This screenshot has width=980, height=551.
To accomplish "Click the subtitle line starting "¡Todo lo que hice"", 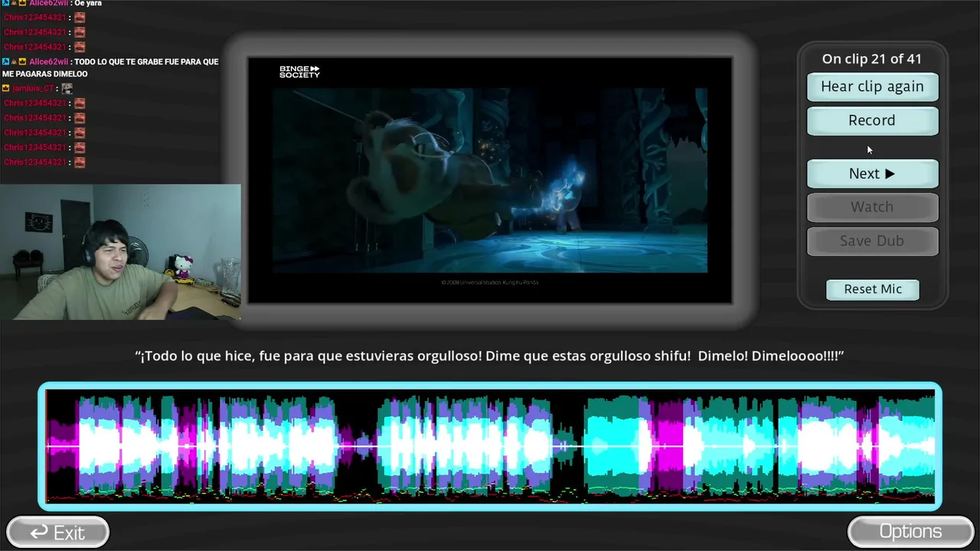I will click(x=489, y=356).
